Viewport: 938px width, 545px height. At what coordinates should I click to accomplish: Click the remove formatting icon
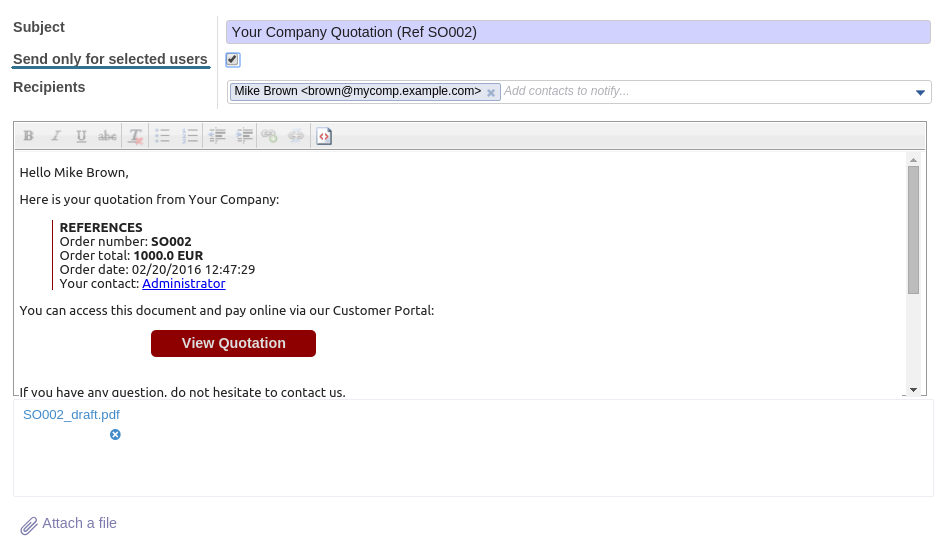click(136, 136)
